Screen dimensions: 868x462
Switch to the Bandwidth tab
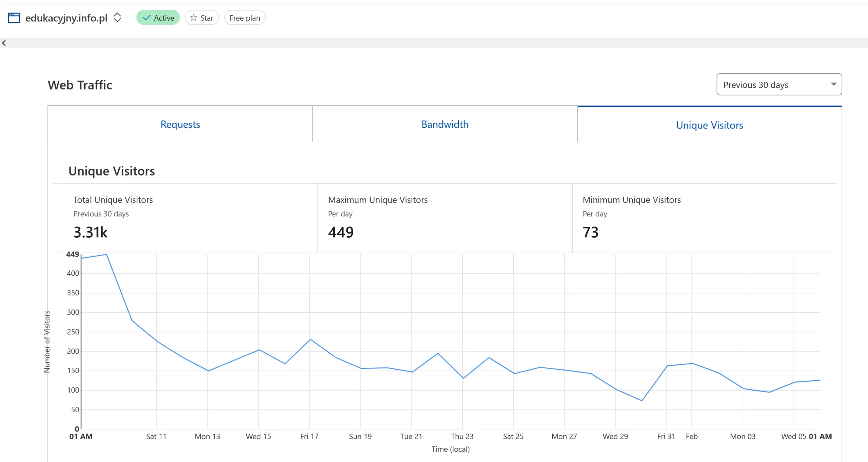[x=445, y=124]
